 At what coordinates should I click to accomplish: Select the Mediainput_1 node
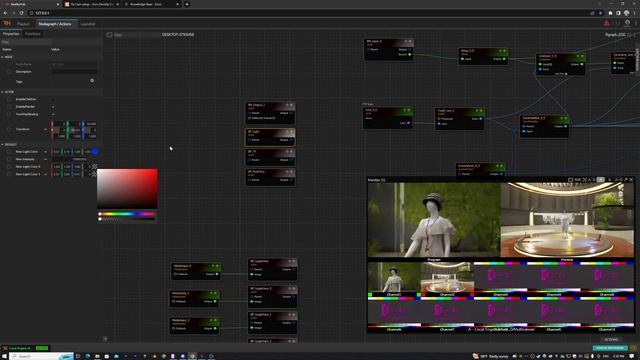[194, 299]
